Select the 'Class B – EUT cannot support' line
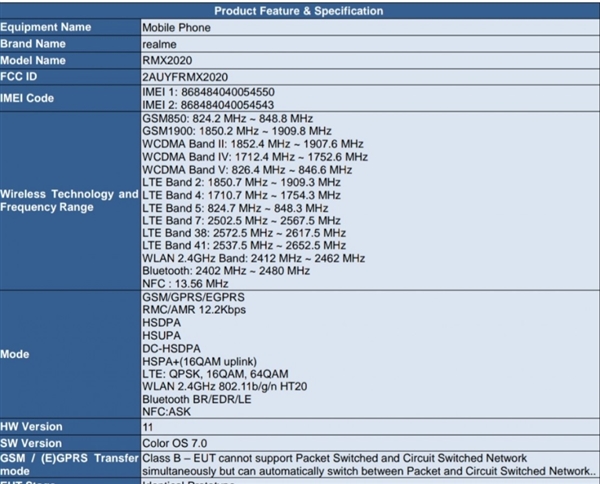This screenshot has height=484, width=600. pyautogui.click(x=335, y=458)
